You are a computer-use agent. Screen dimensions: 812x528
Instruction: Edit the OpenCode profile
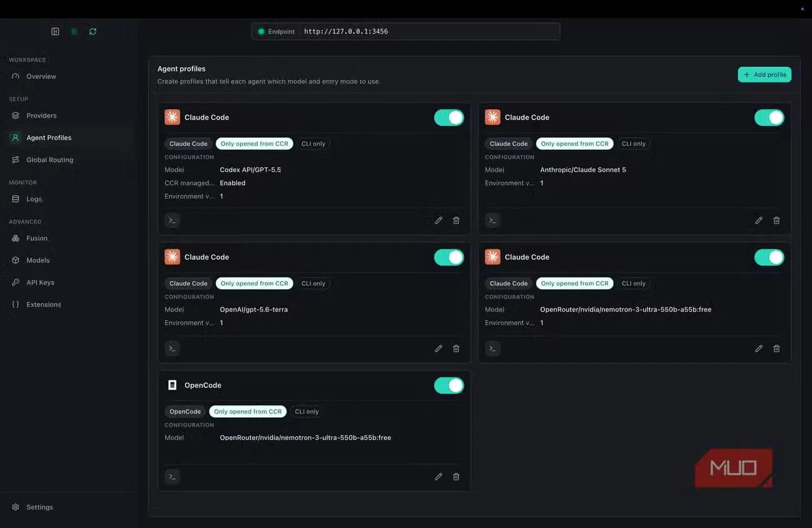(439, 476)
